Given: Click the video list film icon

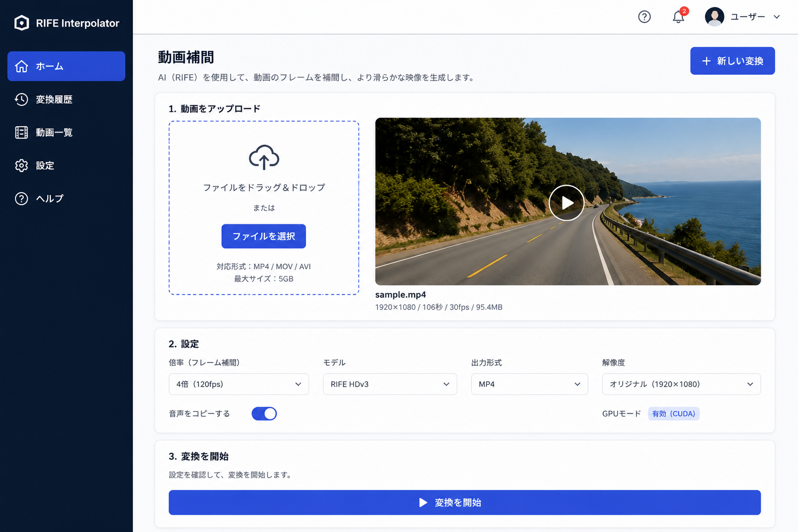Looking at the screenshot, I should (21, 132).
